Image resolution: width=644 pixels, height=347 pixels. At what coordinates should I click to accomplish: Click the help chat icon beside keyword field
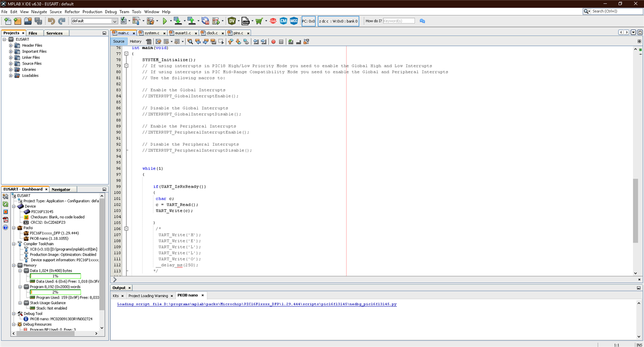[423, 21]
